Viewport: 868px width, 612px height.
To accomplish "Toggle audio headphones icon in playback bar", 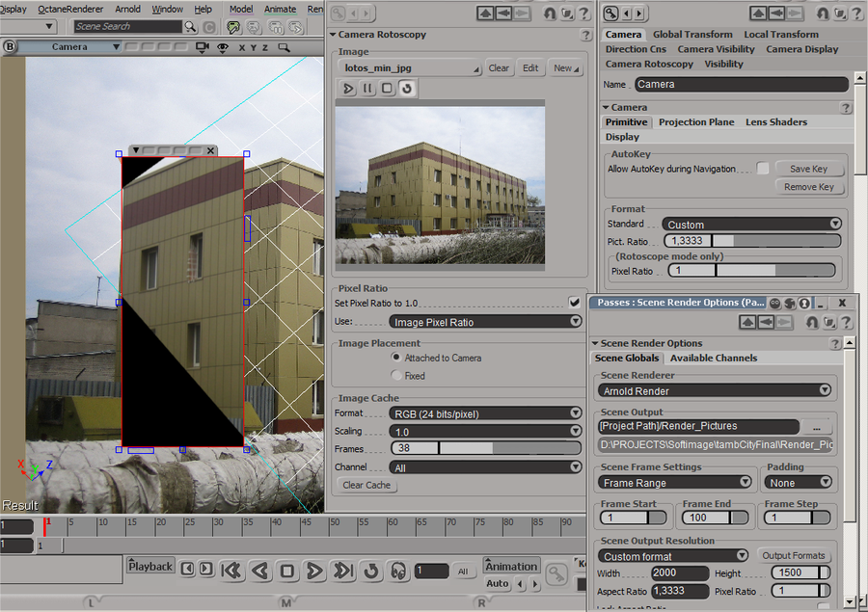I will pos(398,571).
